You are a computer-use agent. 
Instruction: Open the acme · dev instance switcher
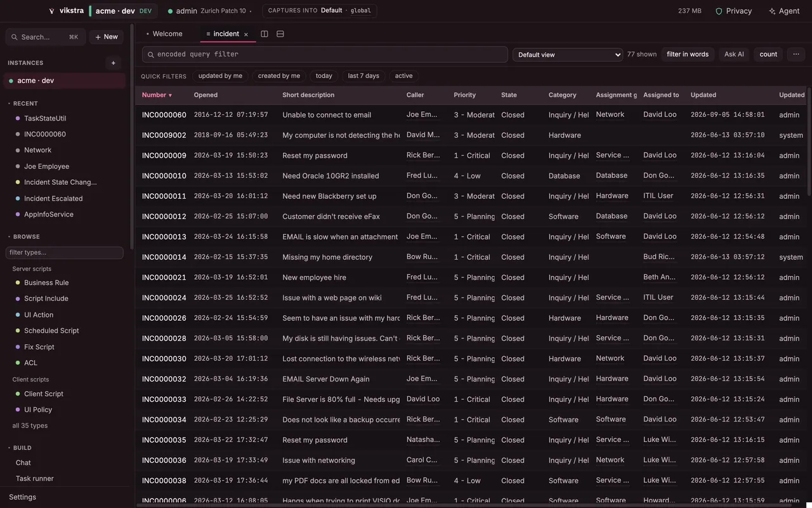123,11
